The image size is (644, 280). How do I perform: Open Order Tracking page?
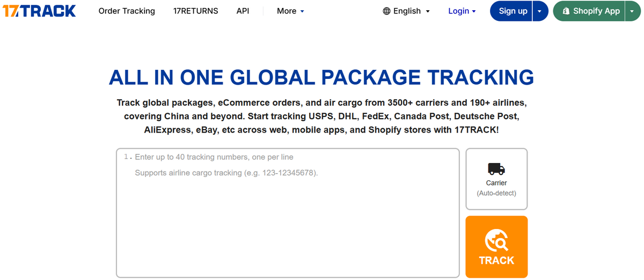click(x=127, y=11)
